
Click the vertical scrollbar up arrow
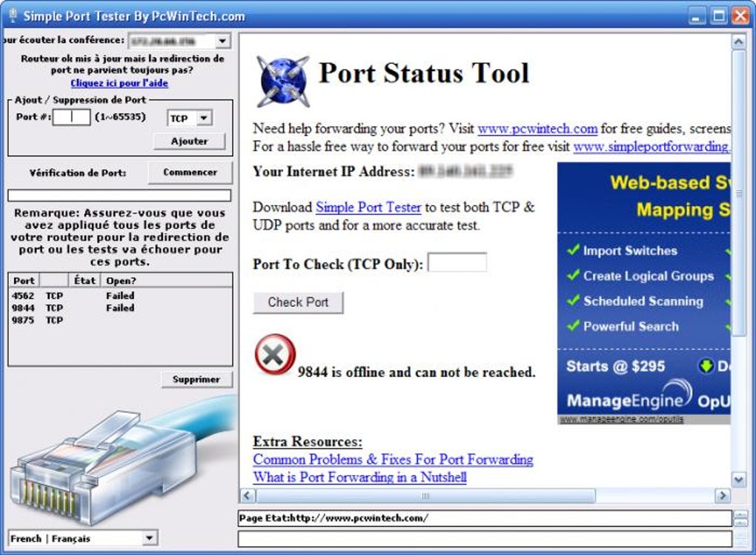click(x=738, y=42)
